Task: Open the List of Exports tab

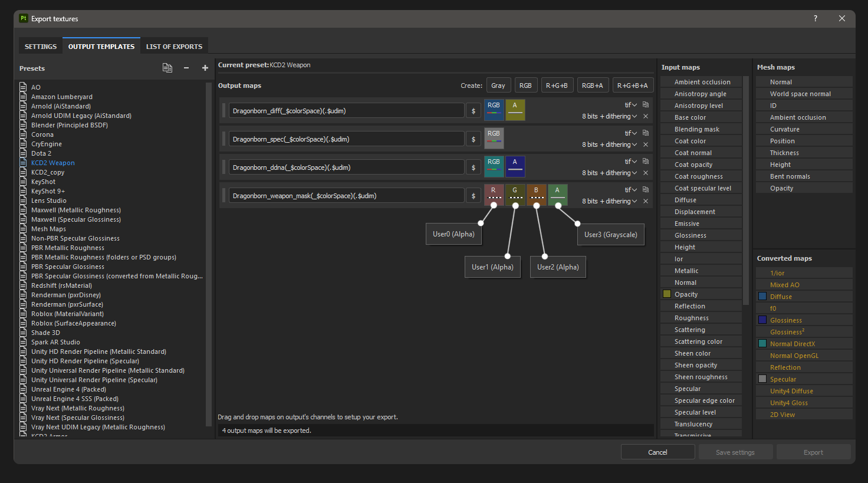Action: (174, 47)
